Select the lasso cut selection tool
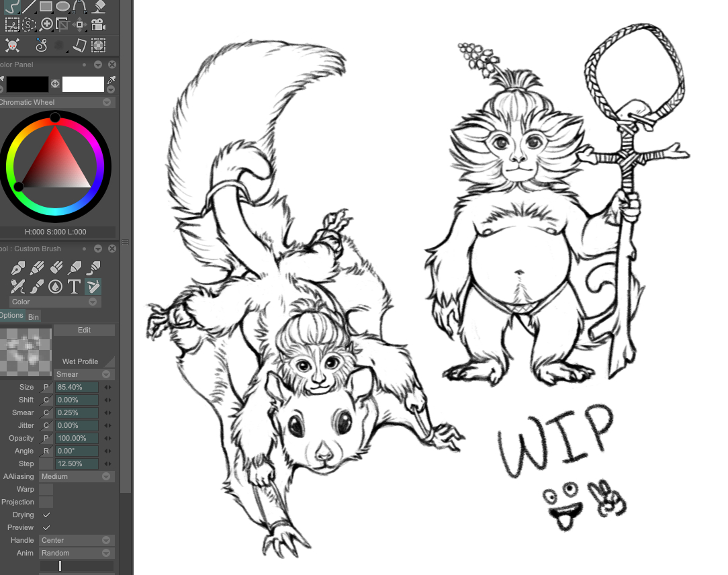 [29, 25]
